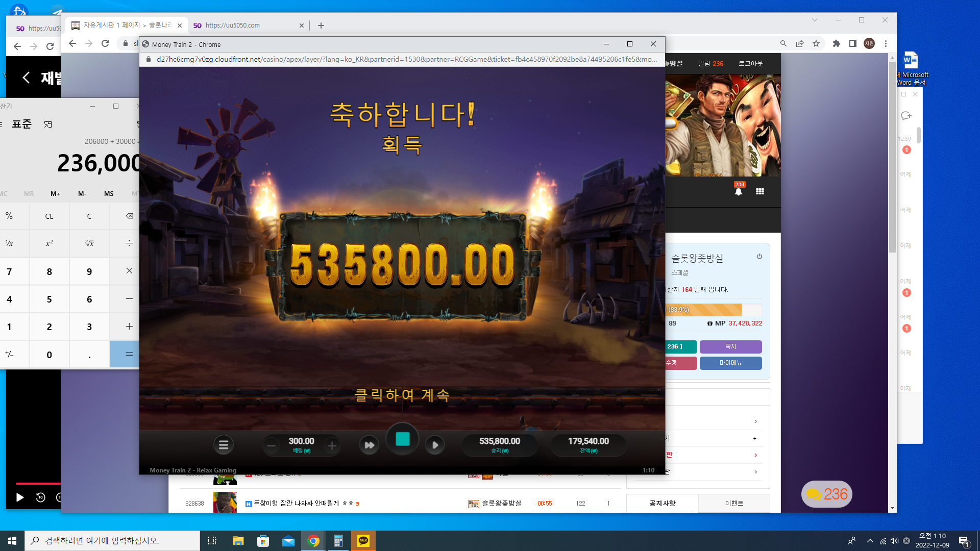Switch to the https://uu5050.com tab

(x=248, y=25)
